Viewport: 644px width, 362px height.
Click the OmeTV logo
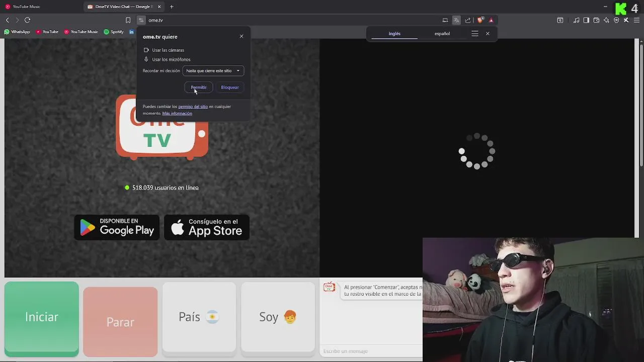(162, 127)
